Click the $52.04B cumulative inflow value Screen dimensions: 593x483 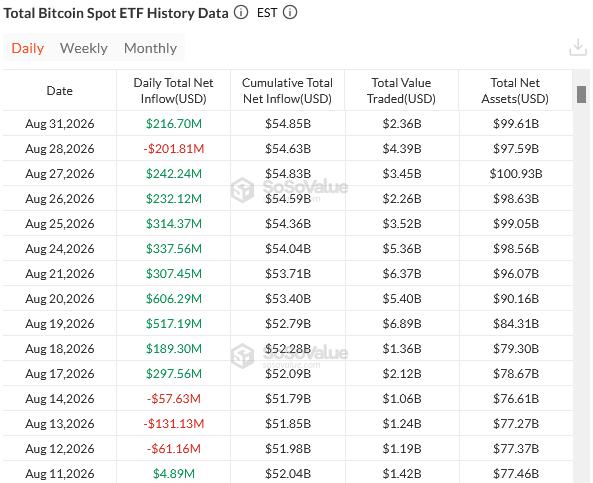click(288, 473)
